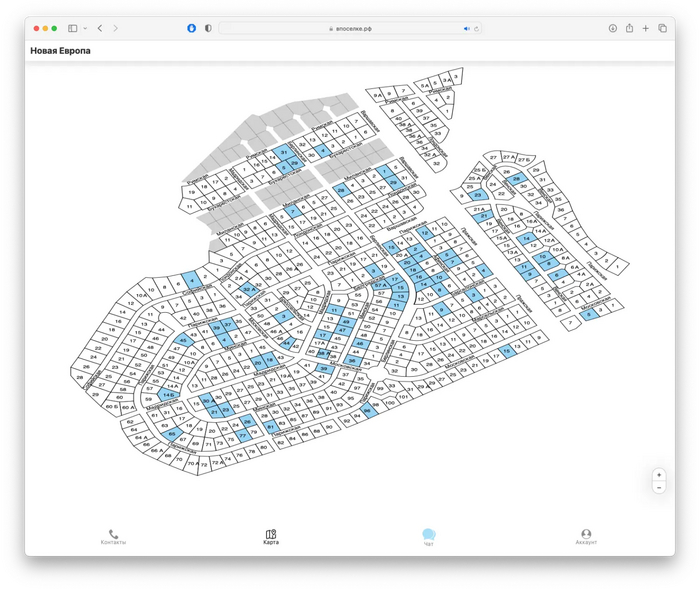Select plot 27 A
Viewport: 700px width, 589px height.
pos(508,157)
